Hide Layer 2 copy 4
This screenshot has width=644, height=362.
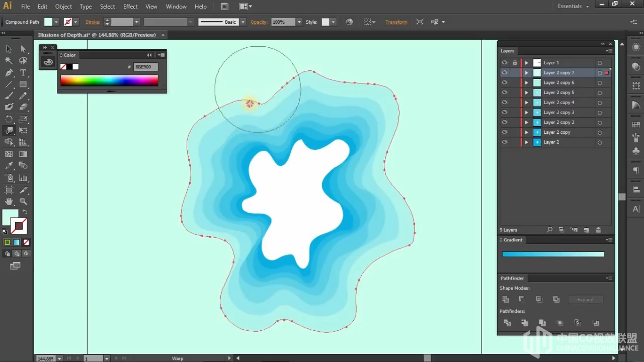pyautogui.click(x=505, y=103)
